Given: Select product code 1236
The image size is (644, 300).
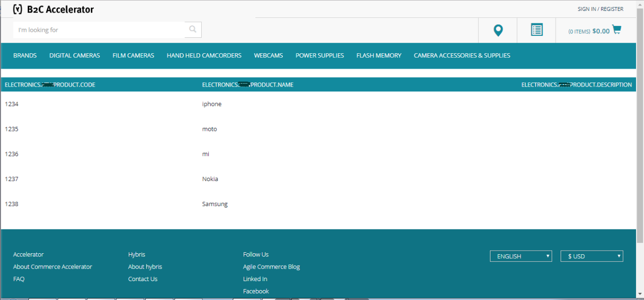Looking at the screenshot, I should [11, 154].
